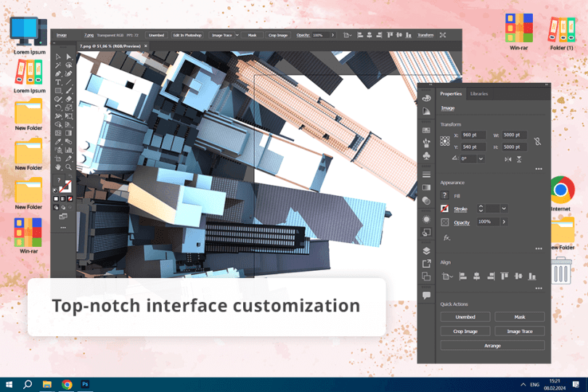Select the Type tool
The height and width of the screenshot is (392, 588).
(x=58, y=82)
